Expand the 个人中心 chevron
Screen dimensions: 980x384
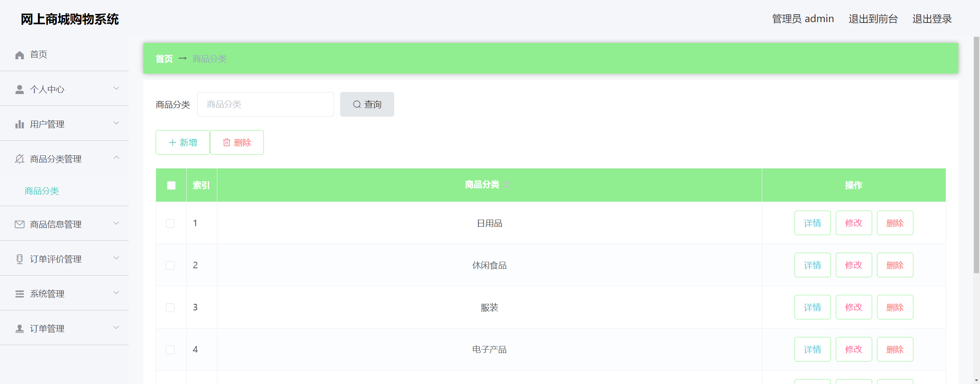(116, 88)
